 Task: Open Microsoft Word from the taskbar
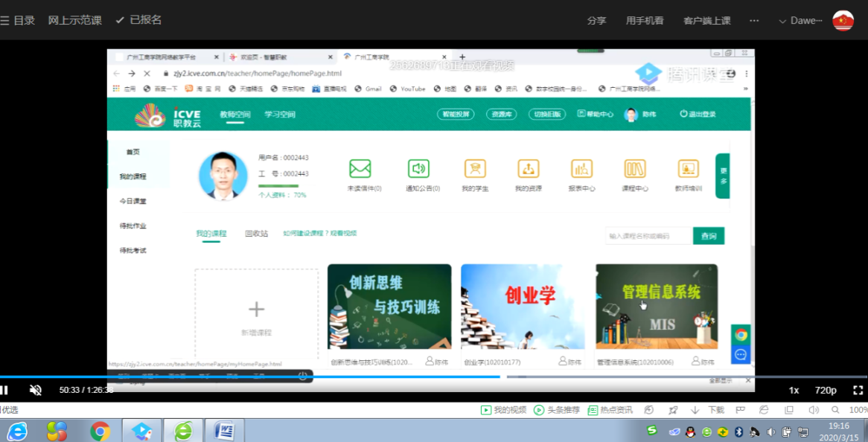coord(224,431)
